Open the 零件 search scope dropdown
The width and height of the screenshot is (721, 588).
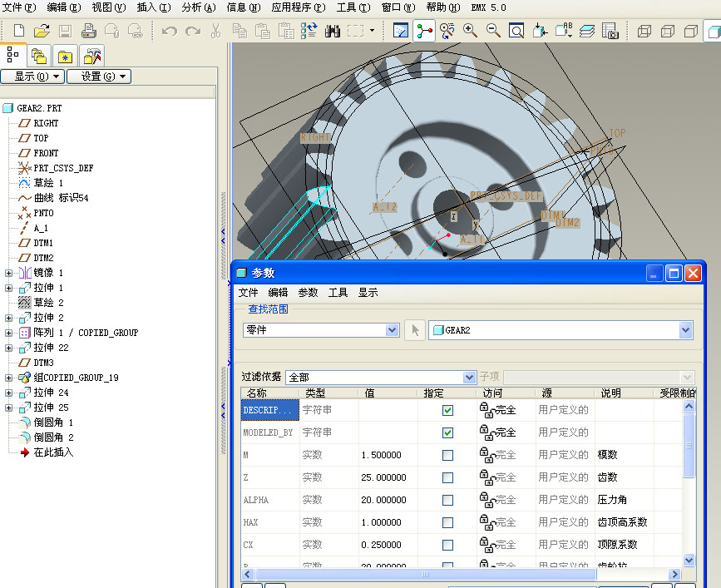(x=393, y=330)
